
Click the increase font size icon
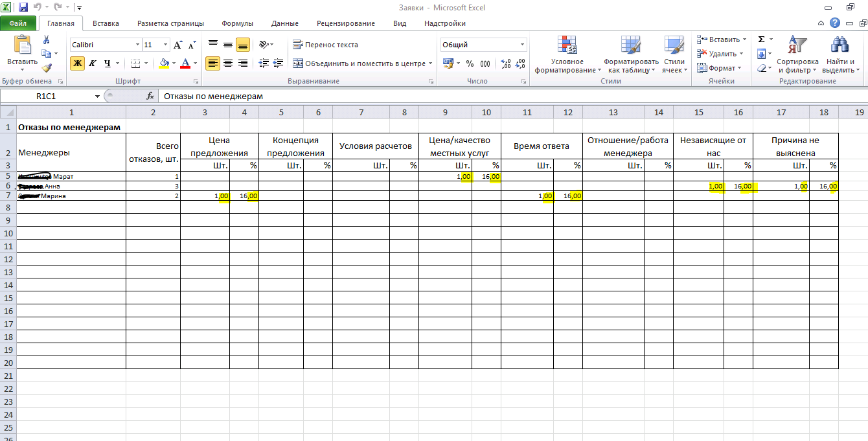[177, 45]
